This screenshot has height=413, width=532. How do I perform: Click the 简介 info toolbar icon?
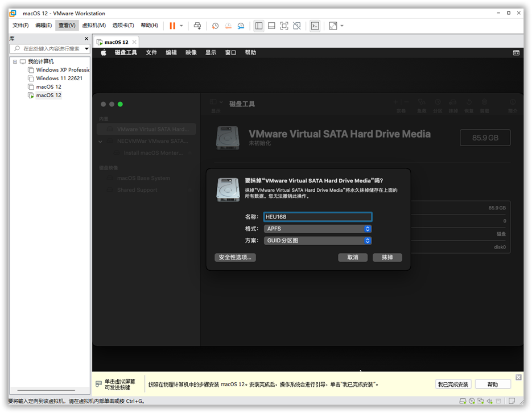coord(513,102)
